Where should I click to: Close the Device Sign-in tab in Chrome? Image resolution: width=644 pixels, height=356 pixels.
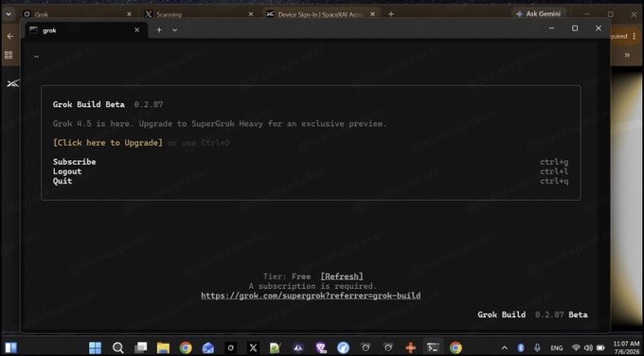point(372,14)
